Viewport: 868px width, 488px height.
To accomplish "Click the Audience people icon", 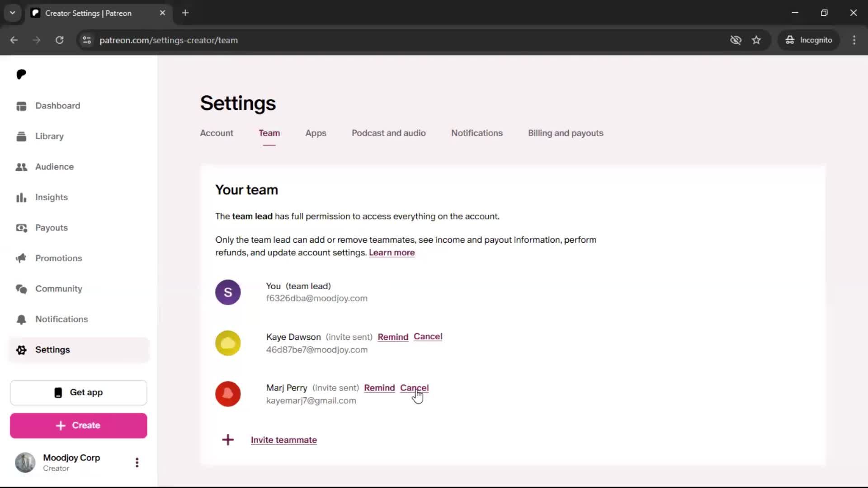I will 21,167.
